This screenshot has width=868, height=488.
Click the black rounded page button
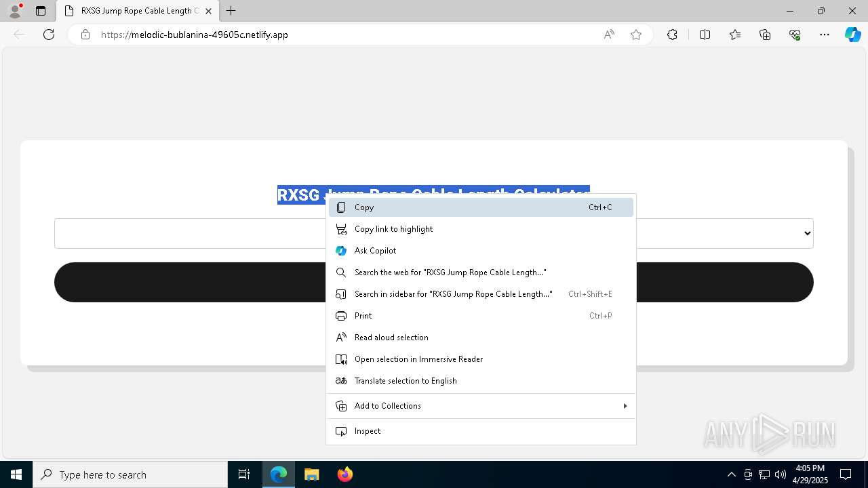[434, 282]
